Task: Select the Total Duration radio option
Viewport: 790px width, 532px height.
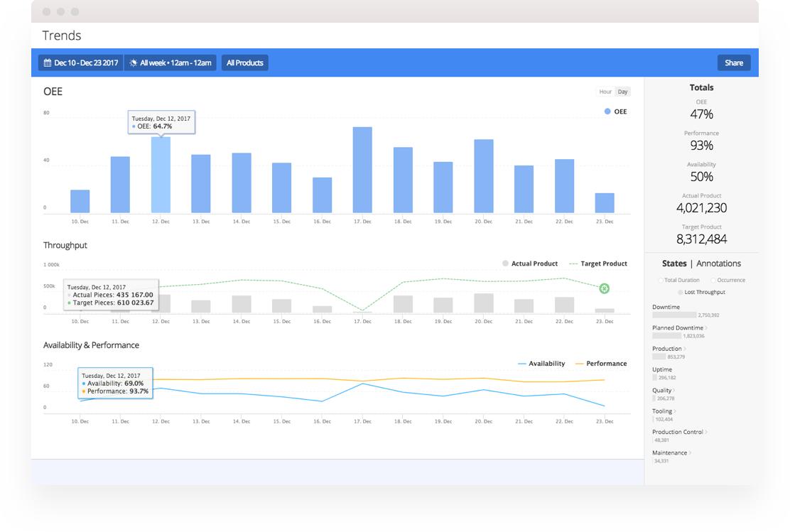Action: pyautogui.click(x=661, y=281)
